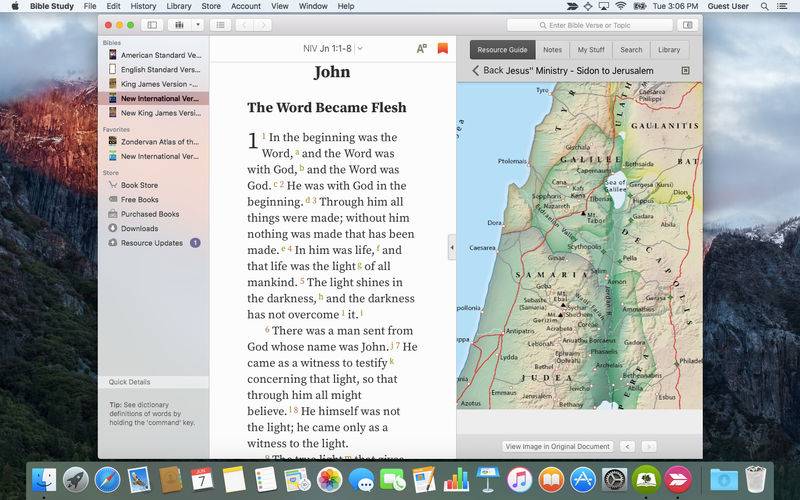Click the Downloads arrow icon

point(113,228)
